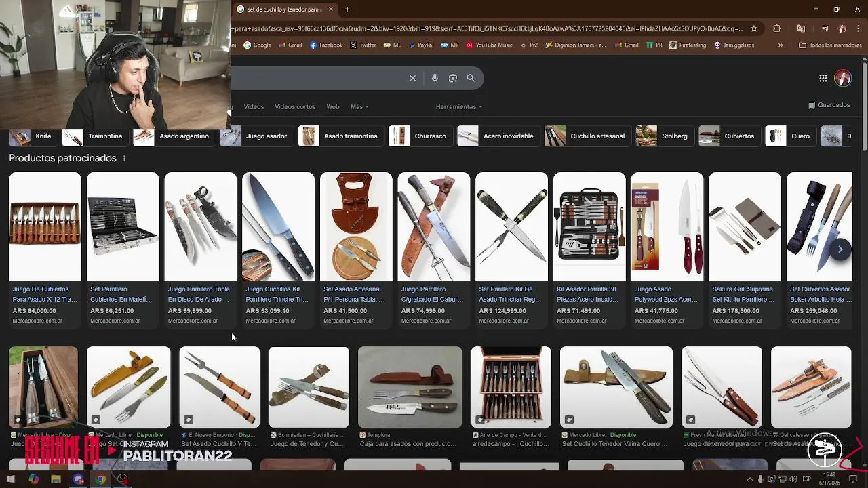This screenshot has height=488, width=868.
Task: Clear the Google search box with the X
Action: [x=412, y=78]
